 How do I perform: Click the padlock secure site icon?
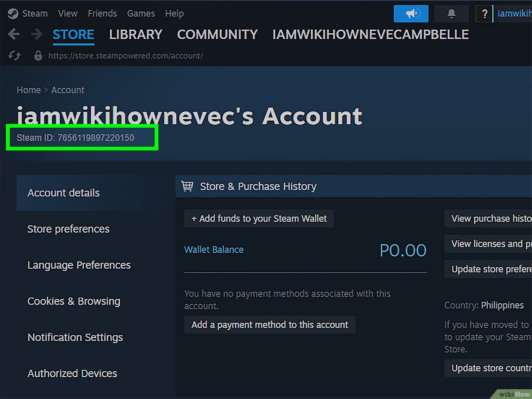[x=38, y=55]
